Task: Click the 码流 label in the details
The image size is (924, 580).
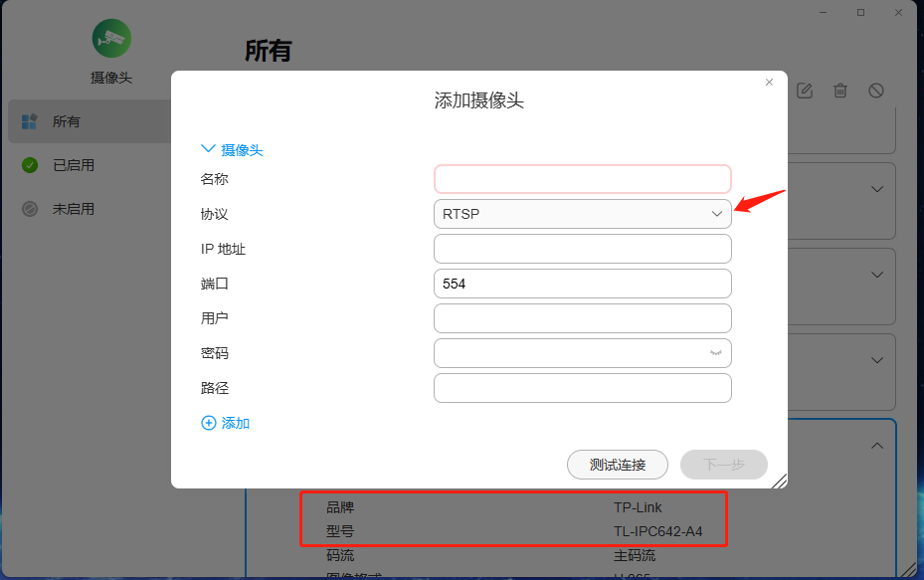Action: click(x=340, y=555)
